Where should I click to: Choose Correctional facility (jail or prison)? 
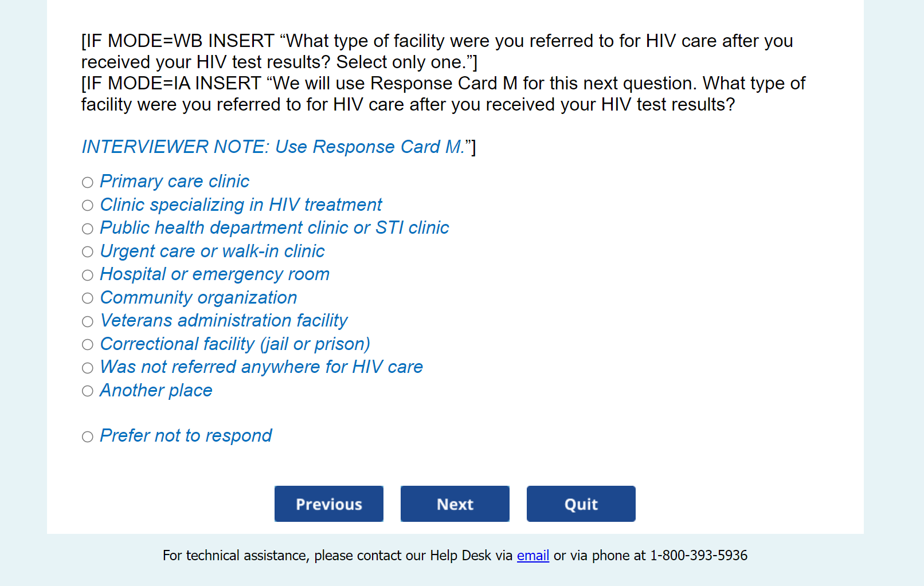tap(88, 345)
